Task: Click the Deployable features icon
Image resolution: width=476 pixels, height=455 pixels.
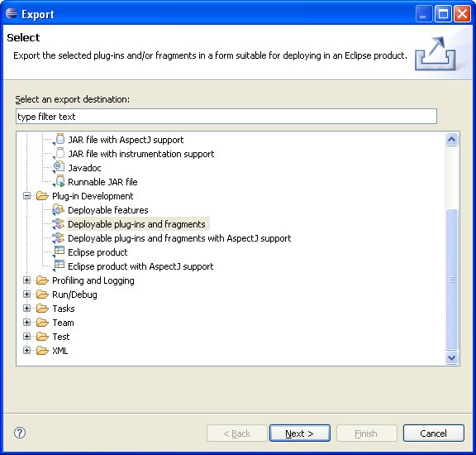Action: pyautogui.click(x=58, y=210)
